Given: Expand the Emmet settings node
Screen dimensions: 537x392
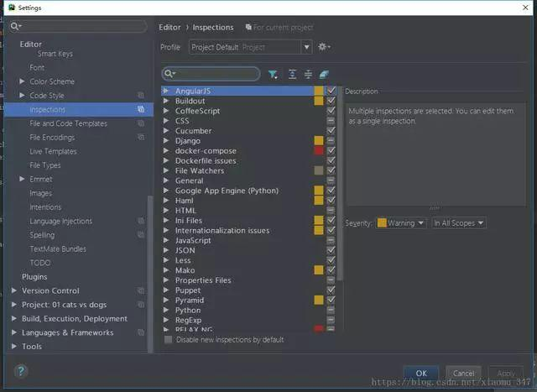Looking at the screenshot, I should coord(22,179).
